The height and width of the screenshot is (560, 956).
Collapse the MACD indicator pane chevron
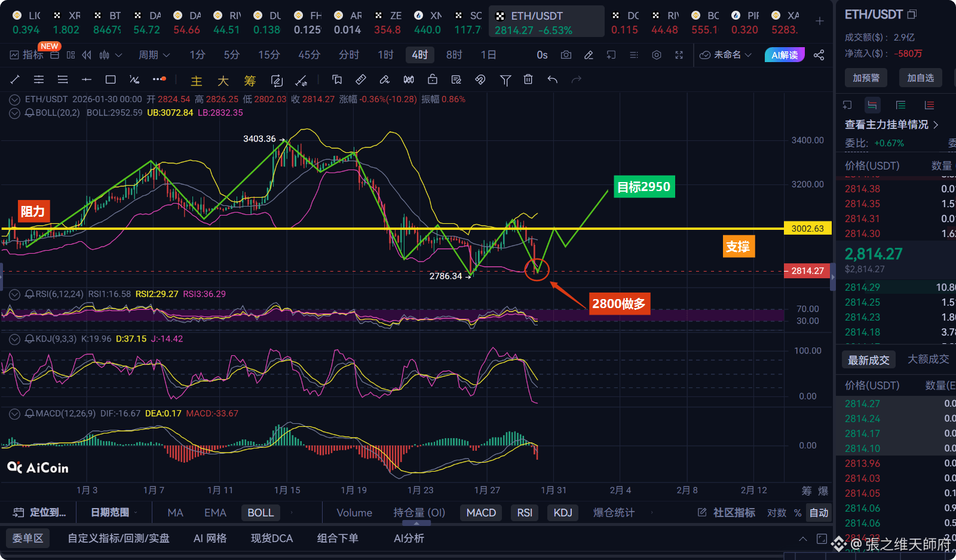[15, 413]
